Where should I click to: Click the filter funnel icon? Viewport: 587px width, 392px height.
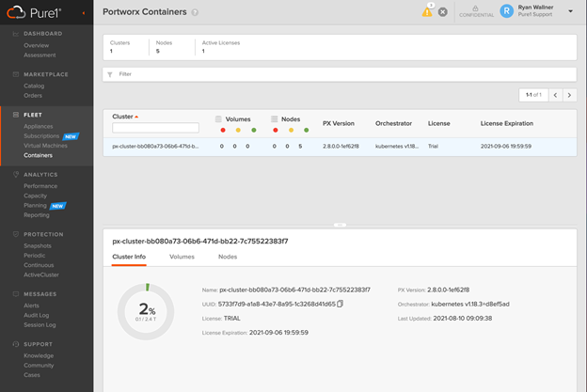110,73
